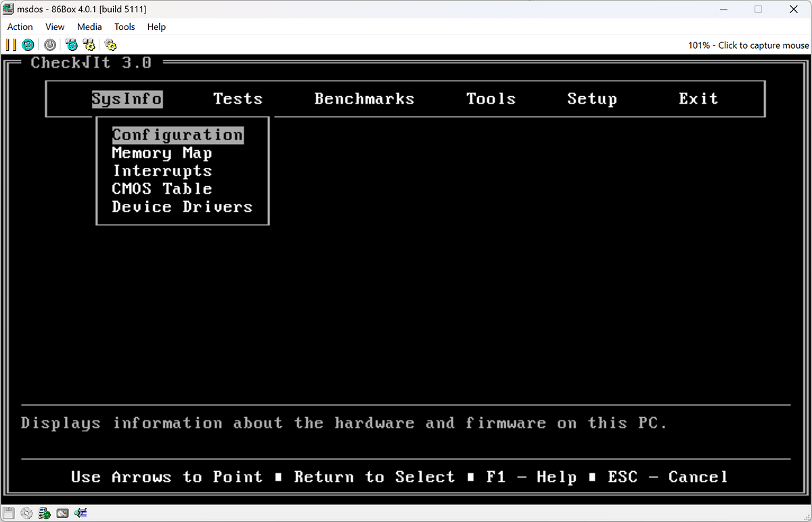This screenshot has height=522, width=812.
Task: Send Ctrl+Alt+Esc via toolbar icon
Action: [x=89, y=45]
